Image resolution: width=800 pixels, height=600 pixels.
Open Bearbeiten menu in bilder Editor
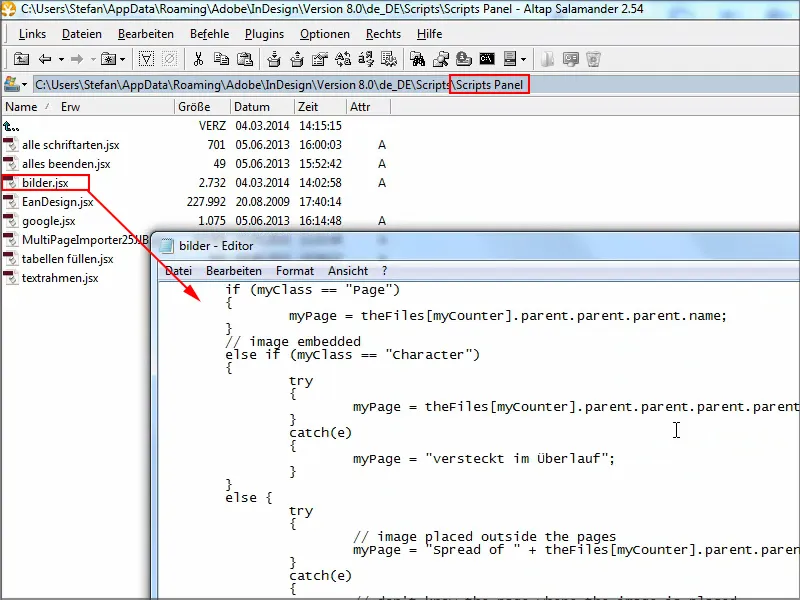click(x=234, y=271)
